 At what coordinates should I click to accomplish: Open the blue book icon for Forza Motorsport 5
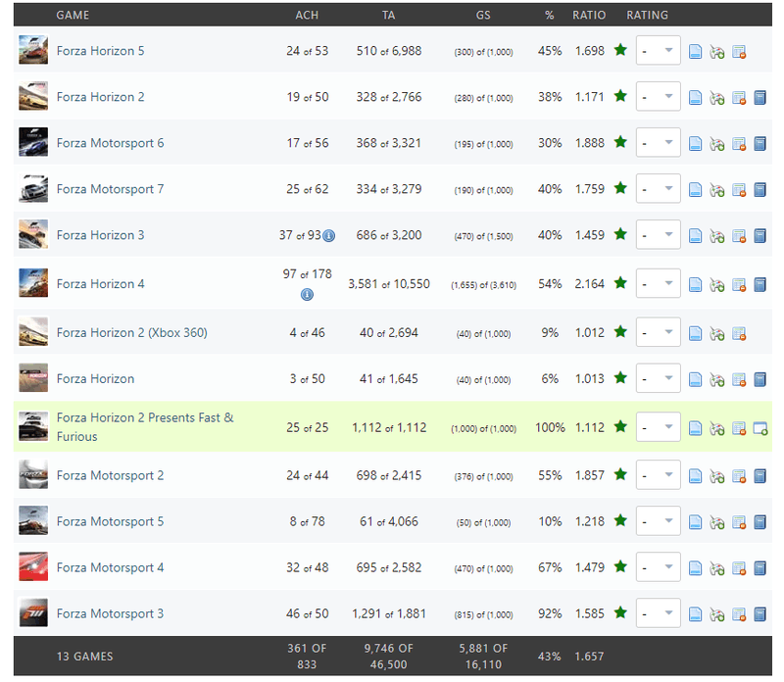(760, 522)
